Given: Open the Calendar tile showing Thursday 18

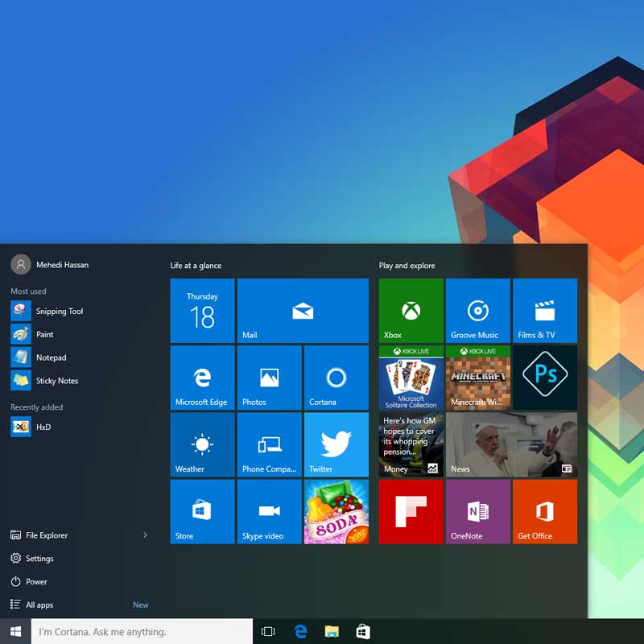Looking at the screenshot, I should 202,311.
